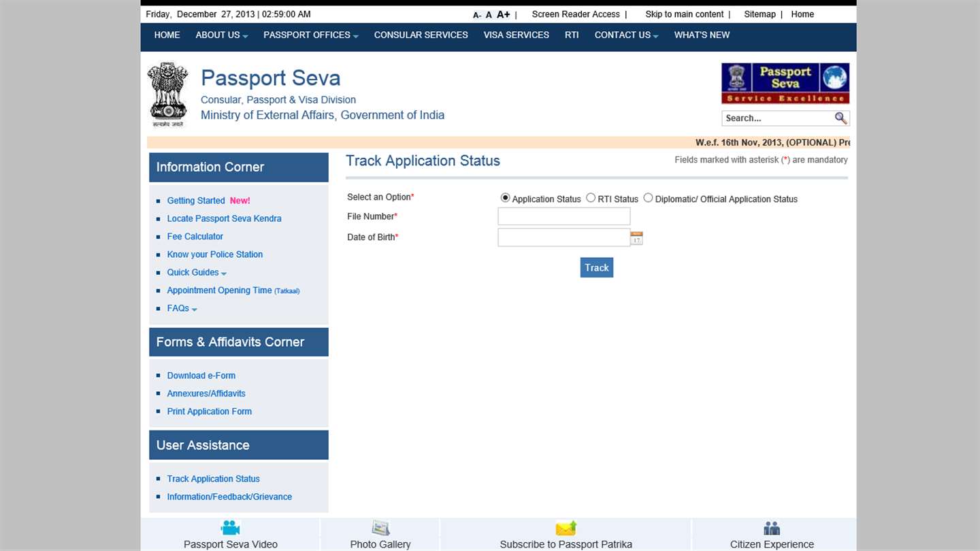The width and height of the screenshot is (980, 551).
Task: Click the Photo Gallery icon
Action: pyautogui.click(x=380, y=528)
